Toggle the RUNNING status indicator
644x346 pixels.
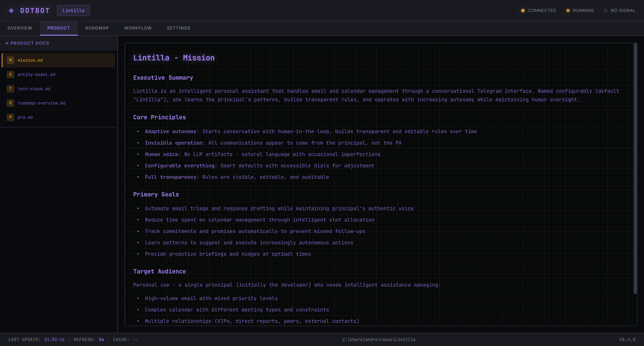point(580,10)
